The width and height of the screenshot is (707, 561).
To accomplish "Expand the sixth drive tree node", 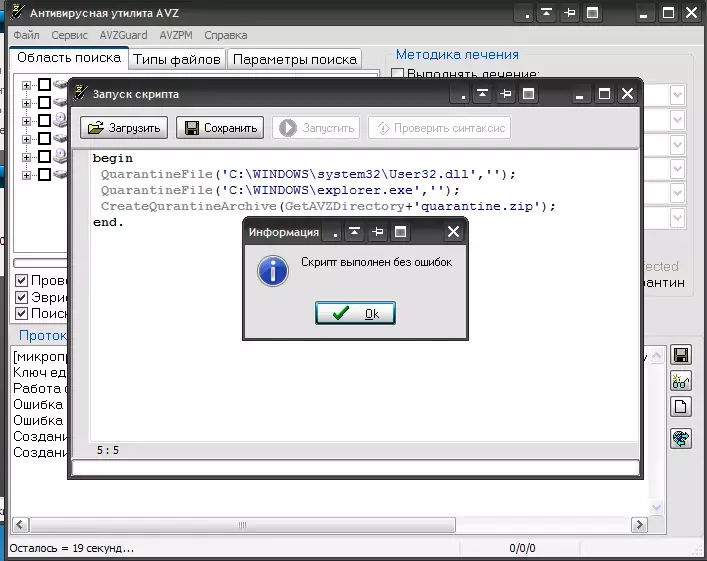I will [26, 175].
